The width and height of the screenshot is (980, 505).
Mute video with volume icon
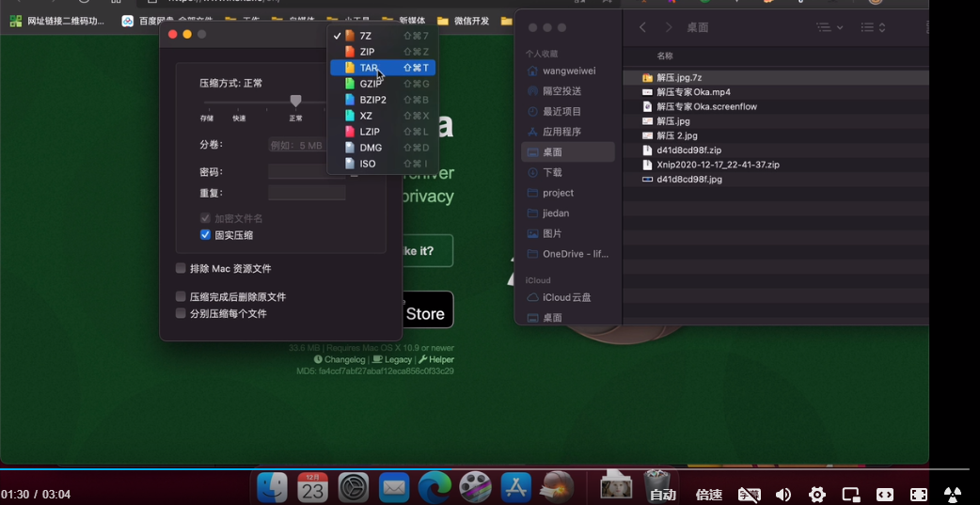[x=783, y=495]
